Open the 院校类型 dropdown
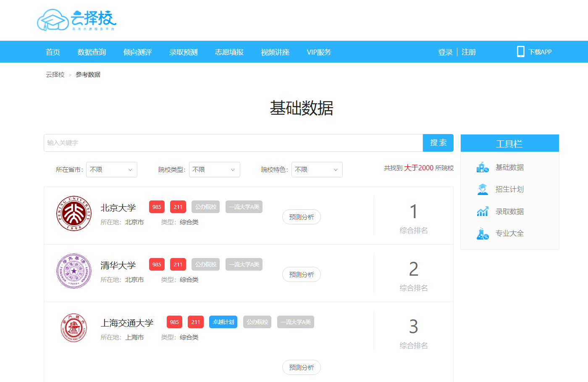 [x=215, y=169]
